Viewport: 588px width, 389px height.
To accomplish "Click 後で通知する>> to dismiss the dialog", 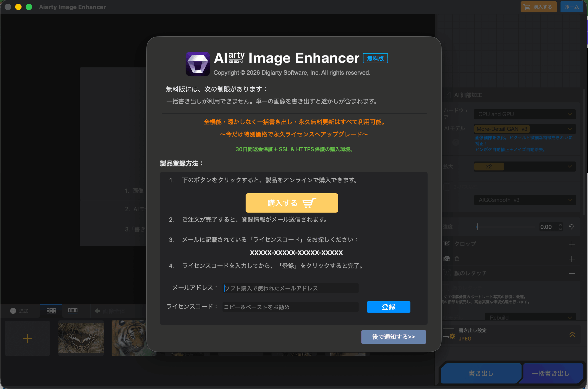I will 393,337.
